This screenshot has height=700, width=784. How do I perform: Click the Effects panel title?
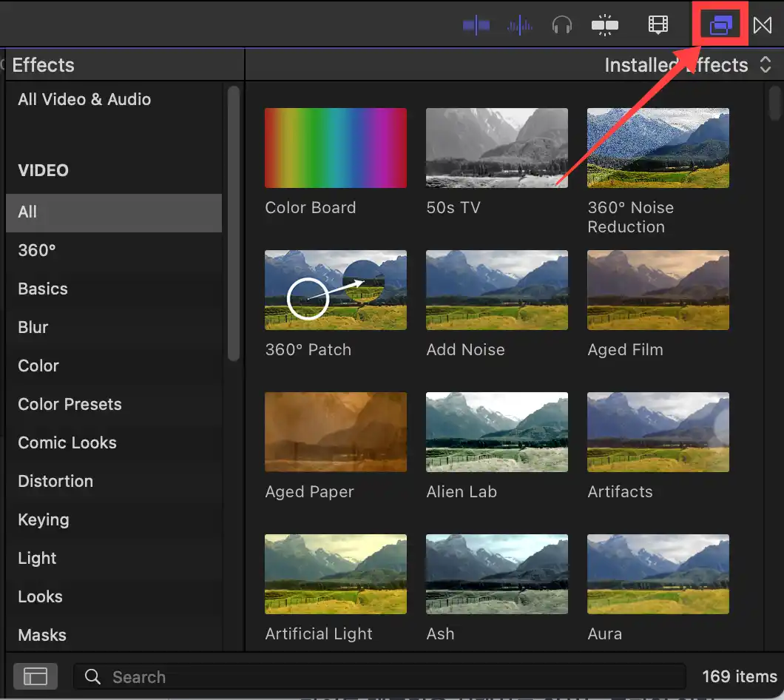(x=44, y=65)
